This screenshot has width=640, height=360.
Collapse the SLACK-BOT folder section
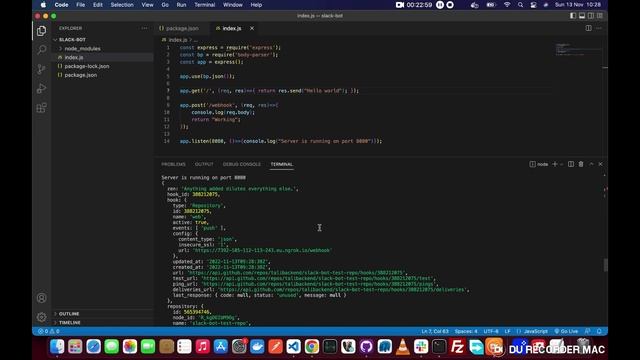[72, 40]
